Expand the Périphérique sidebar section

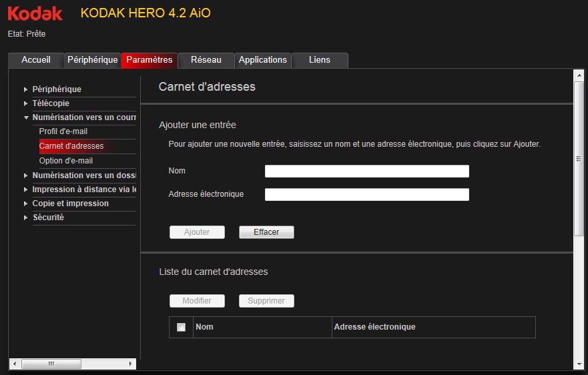pos(56,89)
